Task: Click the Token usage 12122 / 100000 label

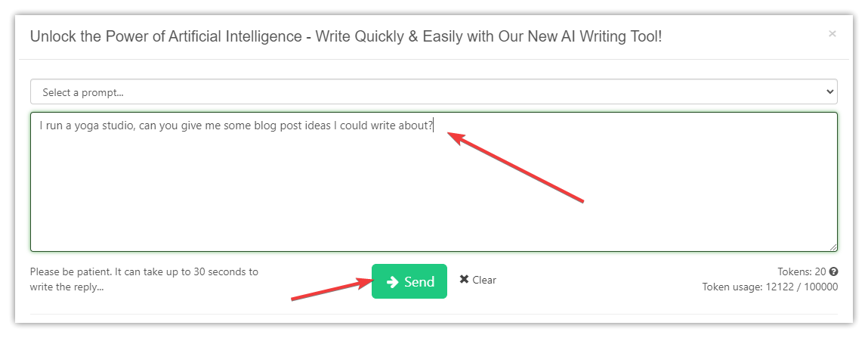Action: (770, 287)
